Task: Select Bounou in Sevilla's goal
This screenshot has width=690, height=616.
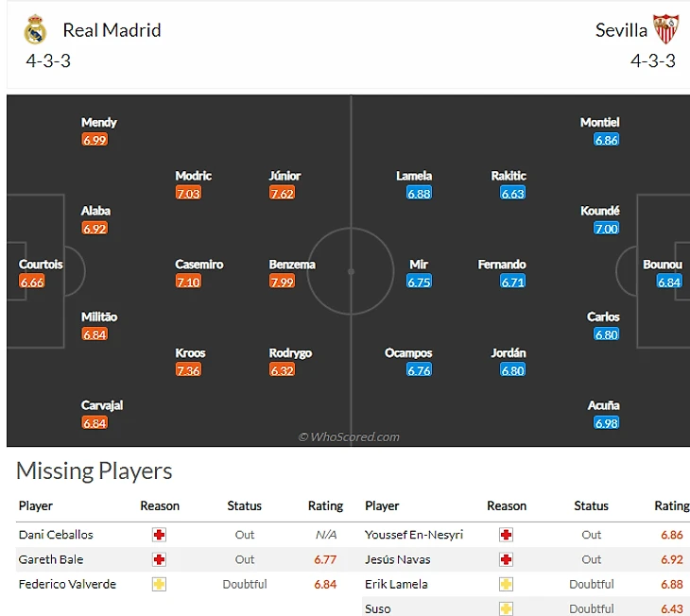Action: point(662,265)
